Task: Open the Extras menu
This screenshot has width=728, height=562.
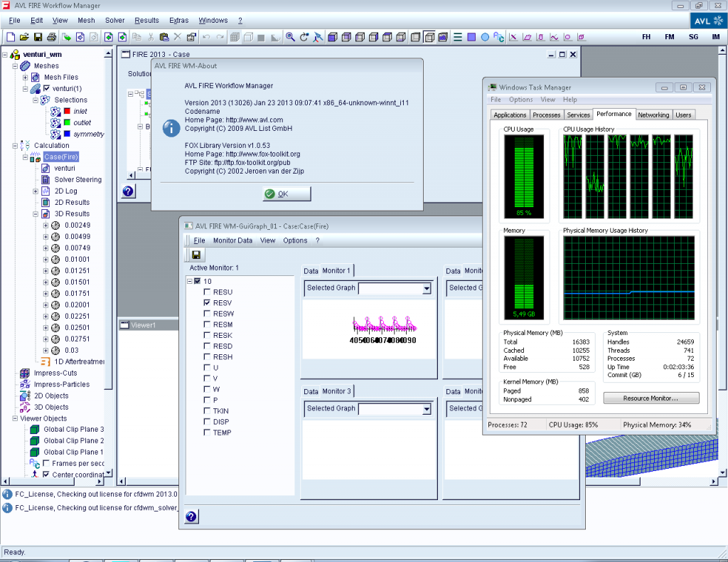Action: click(x=178, y=21)
